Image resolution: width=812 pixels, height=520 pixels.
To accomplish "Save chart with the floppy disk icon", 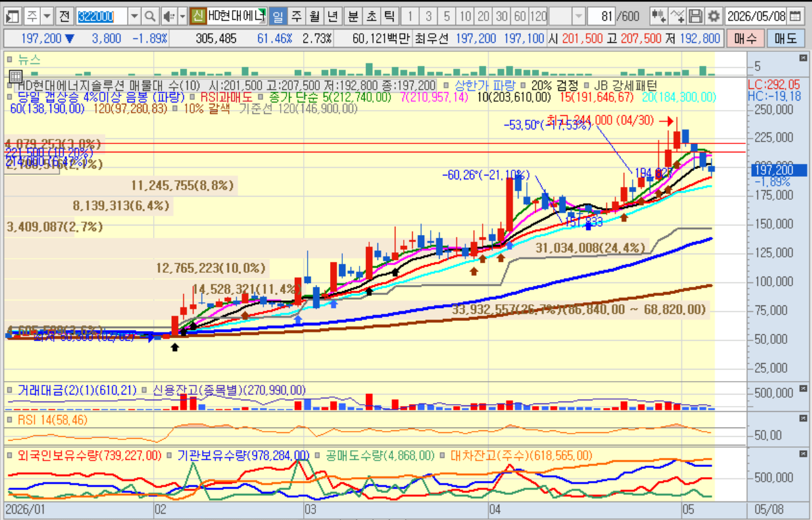I will click(695, 15).
